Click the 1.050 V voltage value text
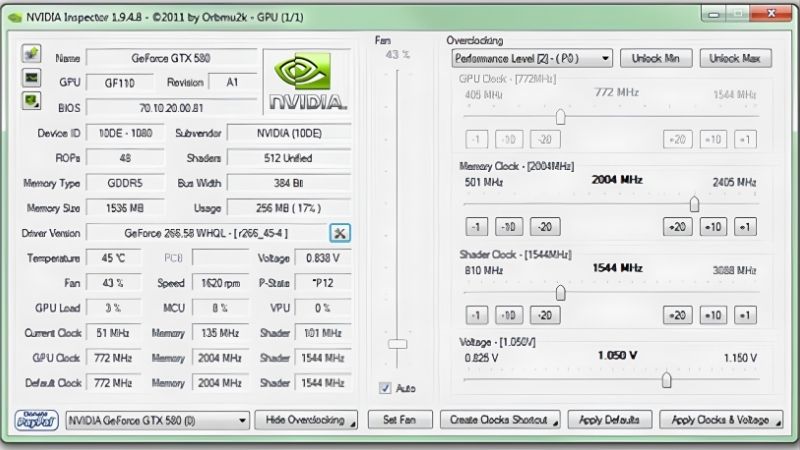 coord(617,355)
